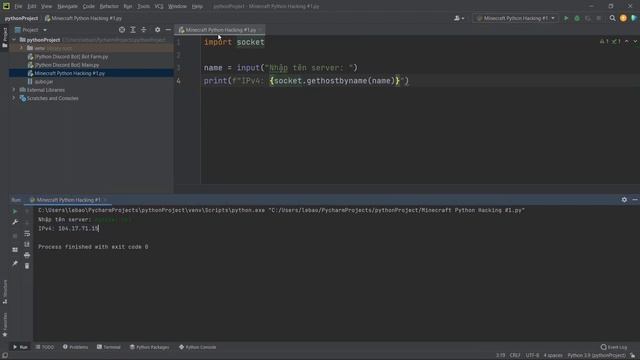Toggle the Run tool window button
The image size is (640, 360).
coord(20,347)
